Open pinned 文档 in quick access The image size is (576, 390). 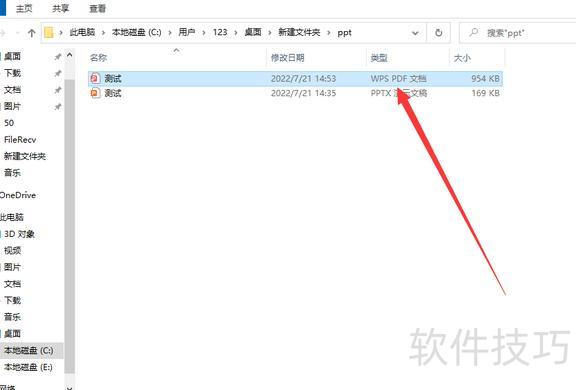12,90
